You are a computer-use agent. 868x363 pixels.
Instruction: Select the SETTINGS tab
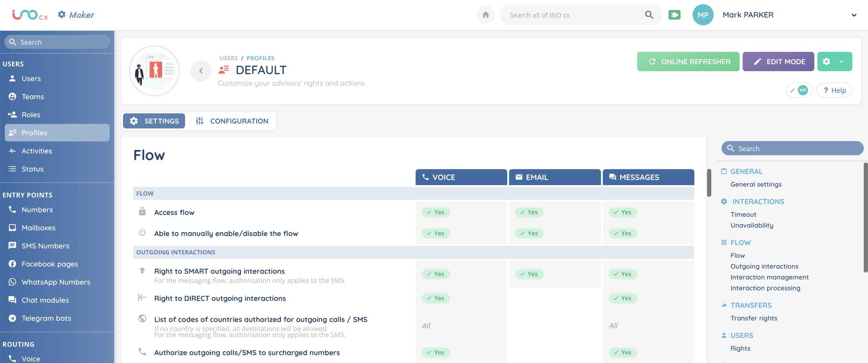(154, 121)
